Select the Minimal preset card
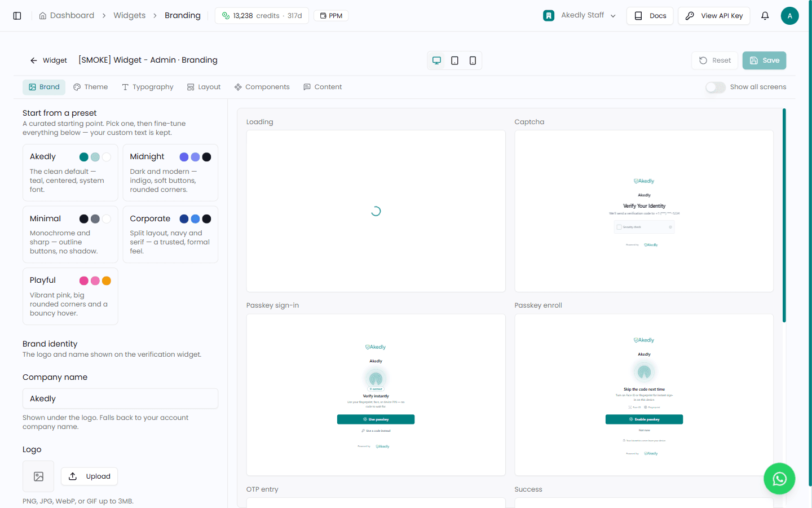Image resolution: width=812 pixels, height=508 pixels. point(70,234)
